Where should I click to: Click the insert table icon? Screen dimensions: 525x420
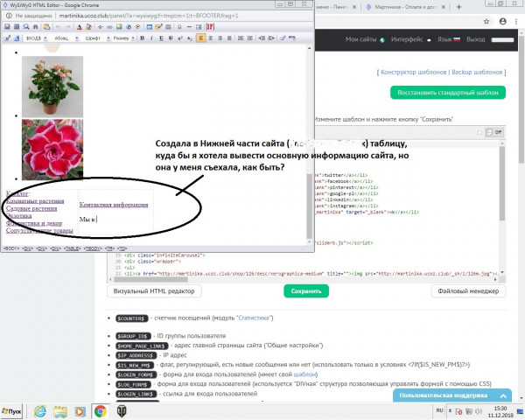point(150,27)
